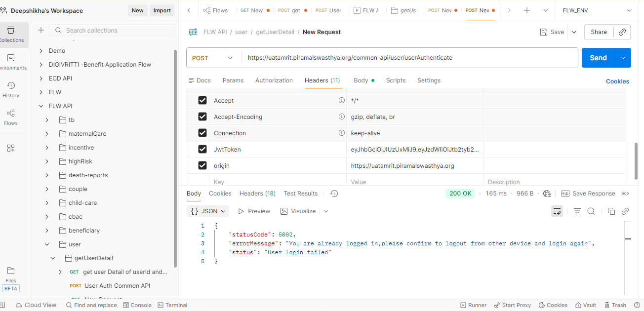Click the copy response icon
644x312 pixels.
[611, 211]
